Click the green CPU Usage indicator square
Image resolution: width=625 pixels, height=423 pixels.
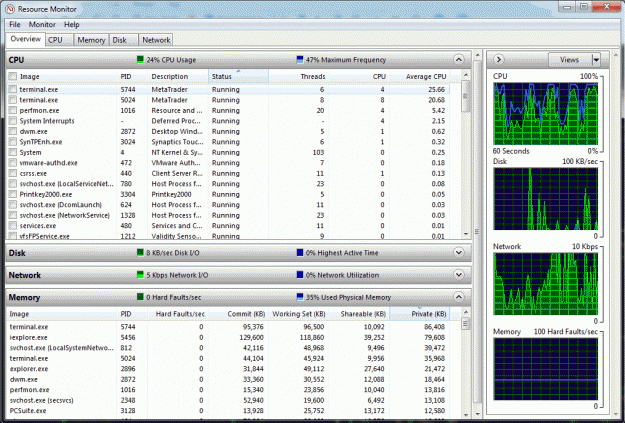(140, 60)
